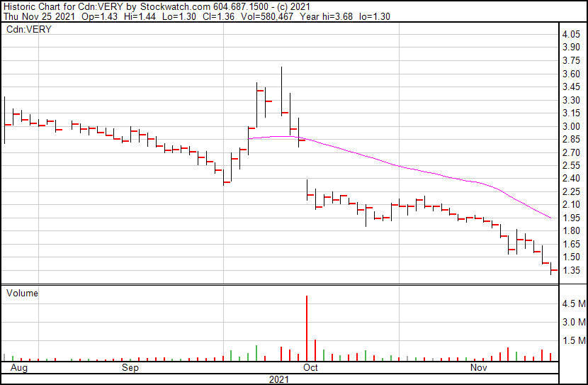Click 'Op=1.43' in the header

pyautogui.click(x=99, y=16)
